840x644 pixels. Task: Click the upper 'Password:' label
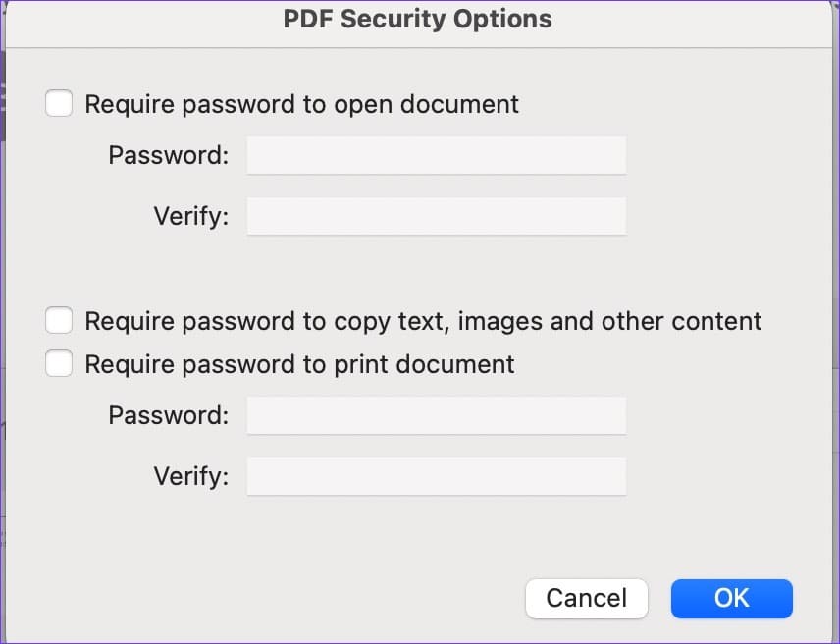pos(168,155)
